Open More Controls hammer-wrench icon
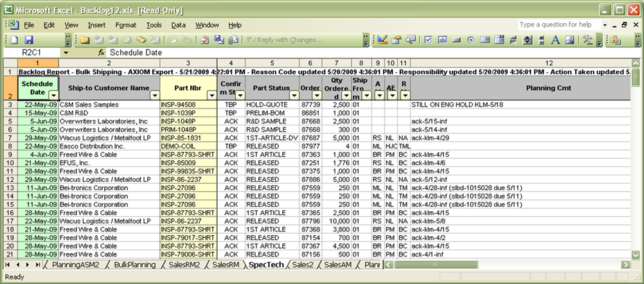The image size is (644, 284). [587, 40]
